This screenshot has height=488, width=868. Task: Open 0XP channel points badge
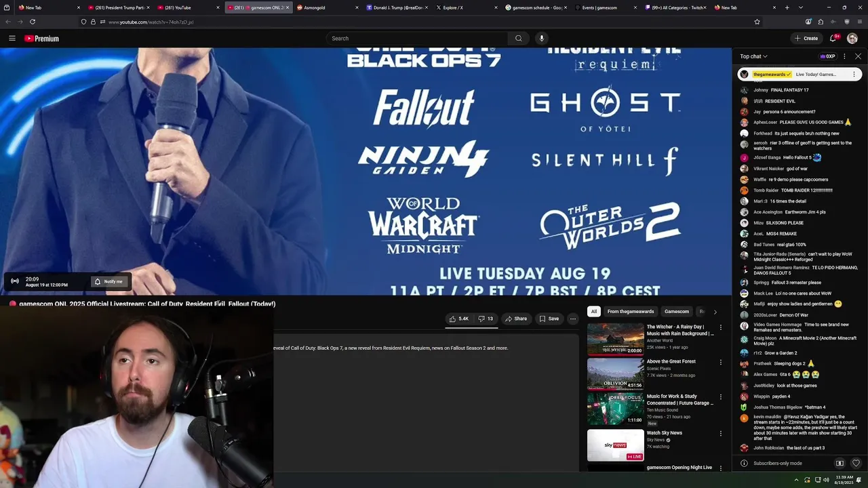click(x=827, y=56)
